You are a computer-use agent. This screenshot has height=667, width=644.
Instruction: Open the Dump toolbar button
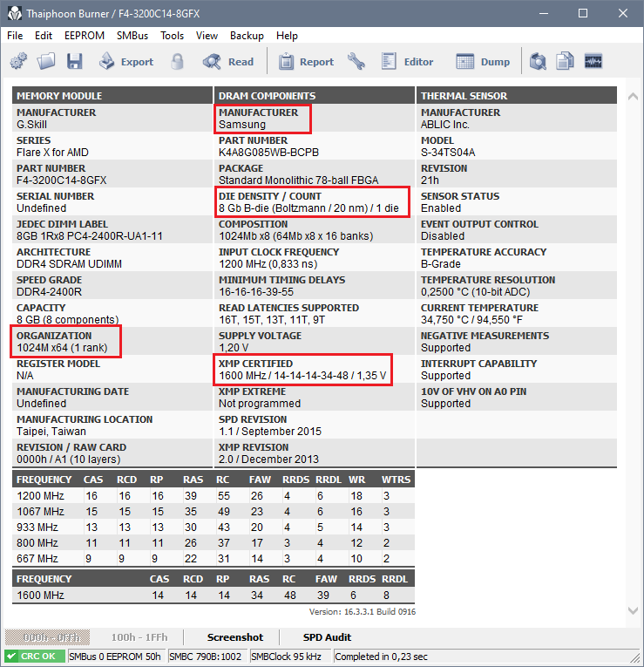pyautogui.click(x=483, y=62)
